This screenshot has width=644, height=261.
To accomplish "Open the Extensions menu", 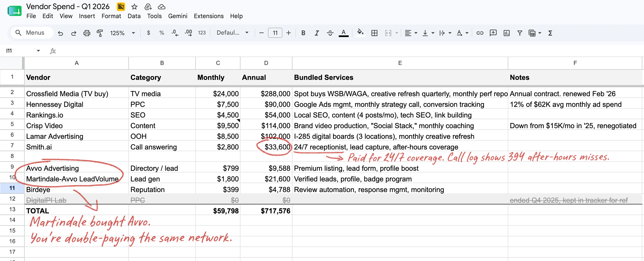I will [209, 16].
